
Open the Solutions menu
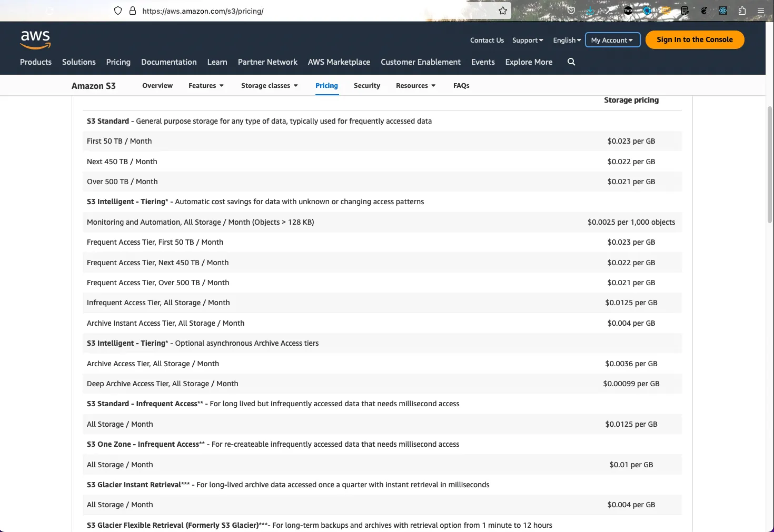coord(79,62)
